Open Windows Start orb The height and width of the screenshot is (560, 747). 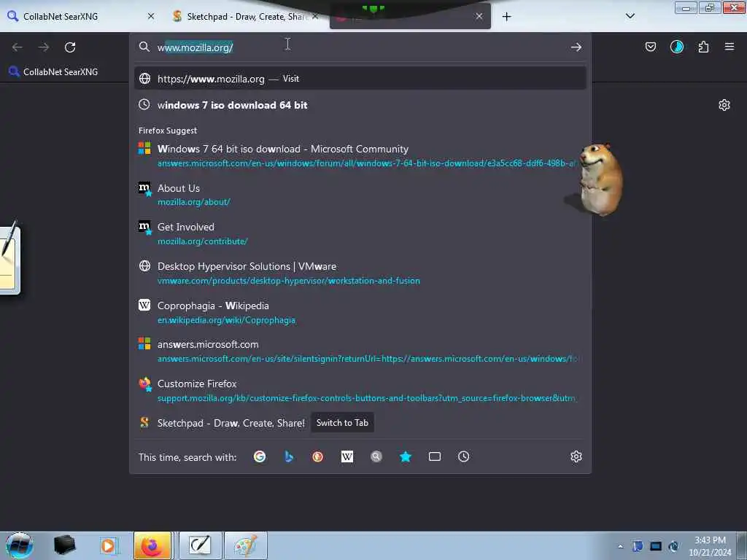click(x=19, y=545)
